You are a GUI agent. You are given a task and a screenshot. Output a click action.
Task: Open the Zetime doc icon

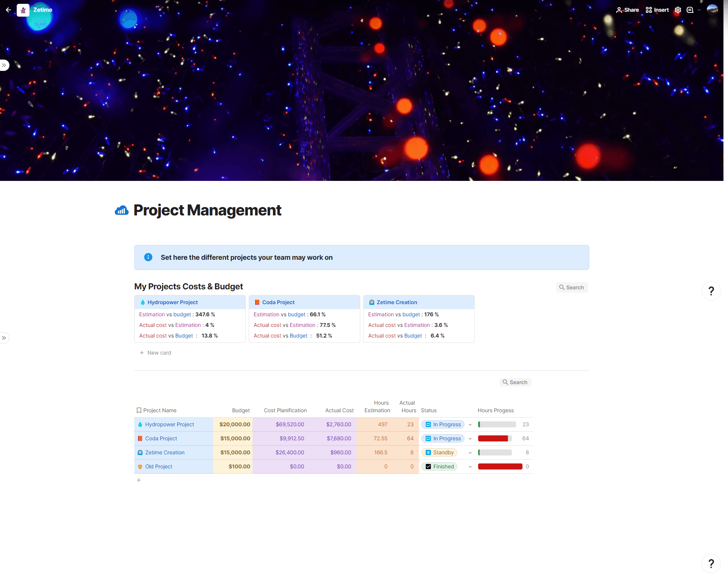click(x=23, y=10)
